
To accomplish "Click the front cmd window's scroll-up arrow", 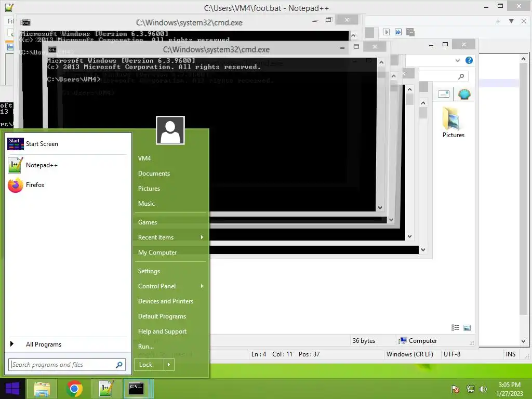I will click(381, 62).
